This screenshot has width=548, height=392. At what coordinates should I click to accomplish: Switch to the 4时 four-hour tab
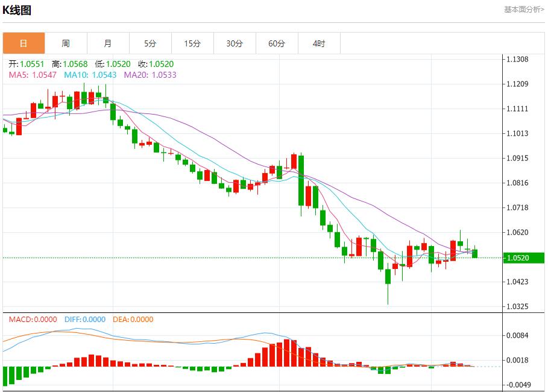click(x=319, y=43)
